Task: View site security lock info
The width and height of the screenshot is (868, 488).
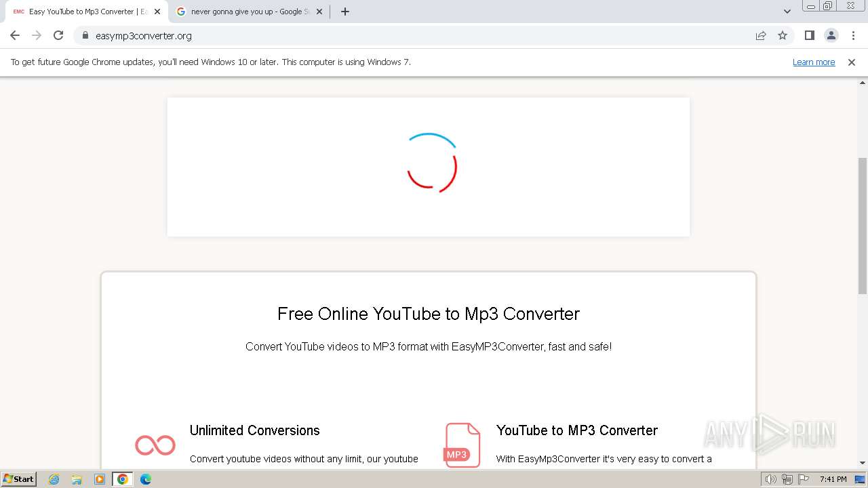Action: tap(85, 35)
